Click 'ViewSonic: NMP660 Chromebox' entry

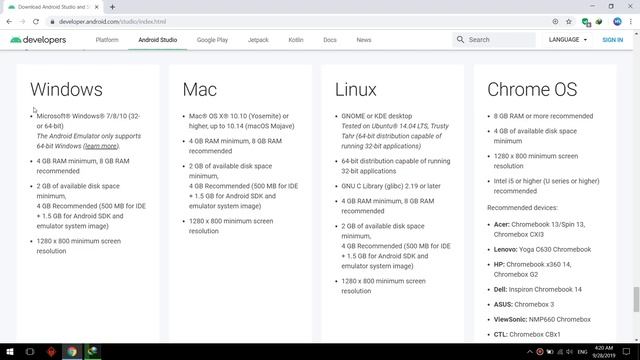542,320
